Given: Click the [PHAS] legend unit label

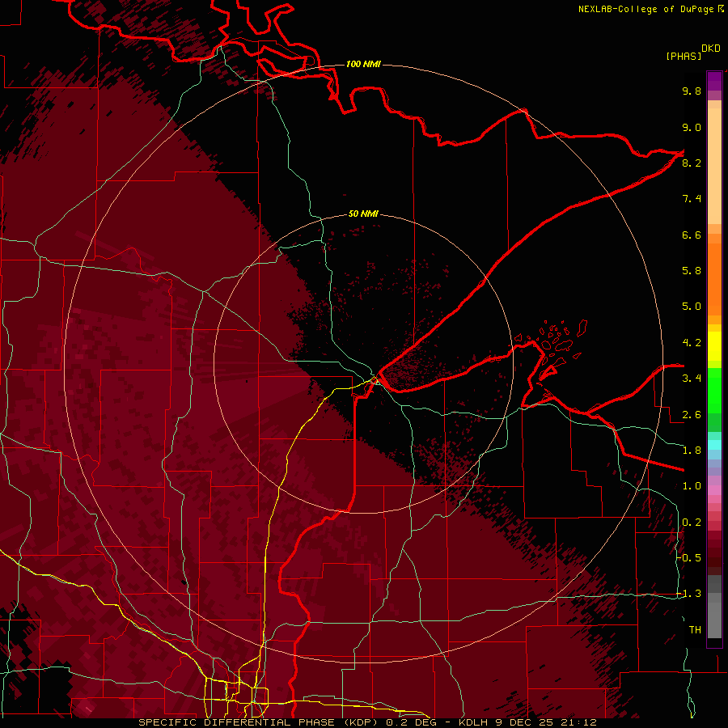Looking at the screenshot, I should (684, 56).
